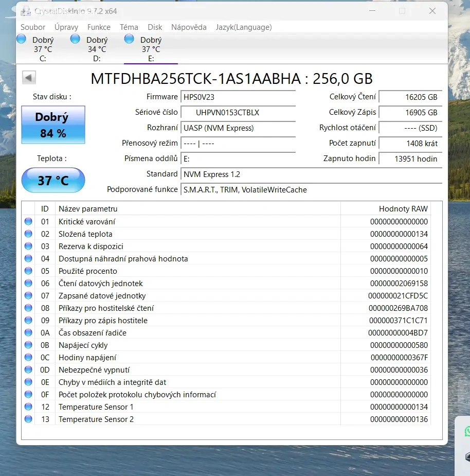Open the Jazyk(Language) menu
Screen dimensions: 470x476
click(244, 27)
